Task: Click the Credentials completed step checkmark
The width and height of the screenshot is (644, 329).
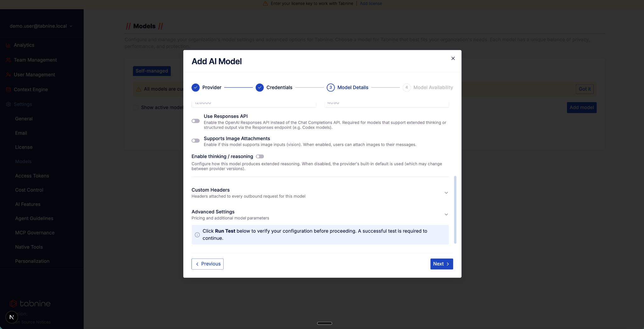Action: [x=259, y=87]
